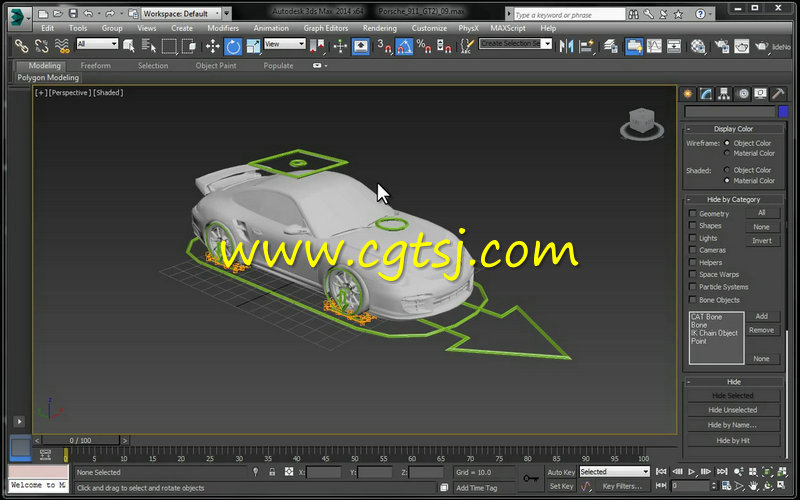
Task: Toggle the Percent Snap icon
Action: click(x=424, y=46)
